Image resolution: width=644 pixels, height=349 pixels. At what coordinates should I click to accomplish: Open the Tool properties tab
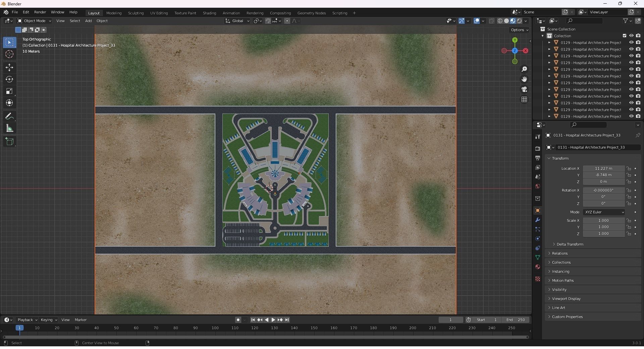click(538, 137)
